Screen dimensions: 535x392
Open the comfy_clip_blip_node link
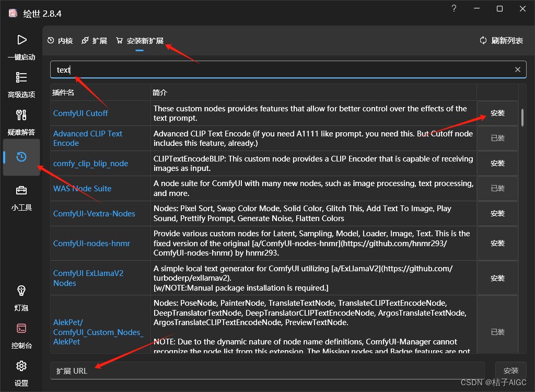pyautogui.click(x=91, y=164)
